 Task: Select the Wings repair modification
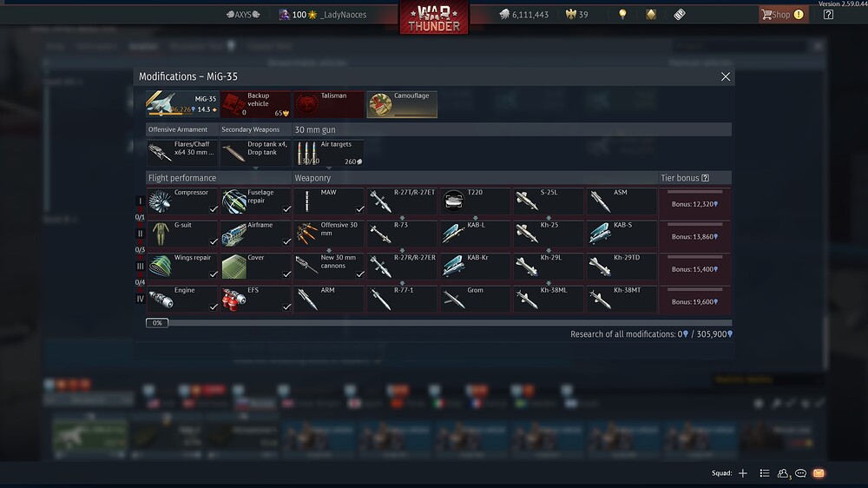point(182,267)
